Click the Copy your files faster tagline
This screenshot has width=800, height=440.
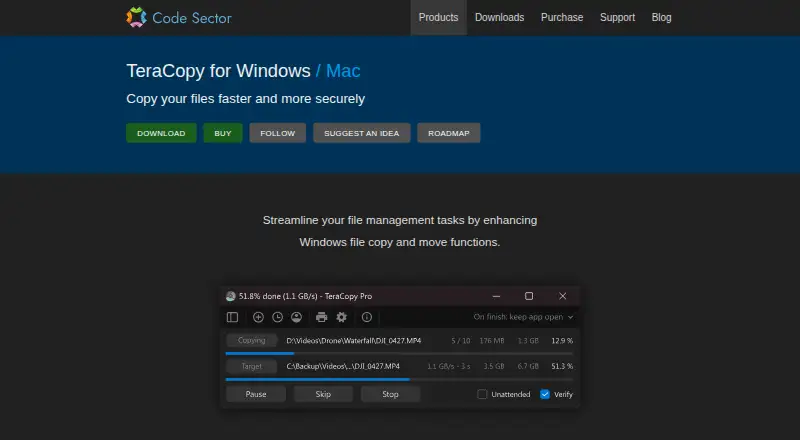tap(245, 99)
